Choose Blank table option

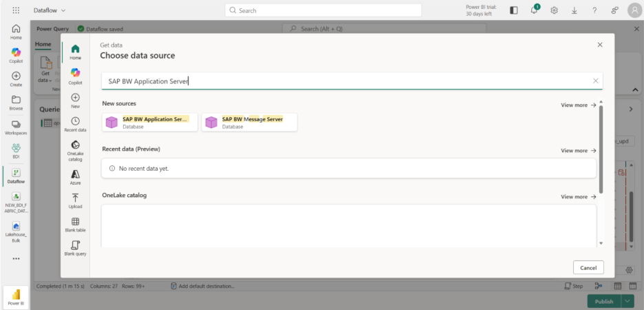click(75, 225)
